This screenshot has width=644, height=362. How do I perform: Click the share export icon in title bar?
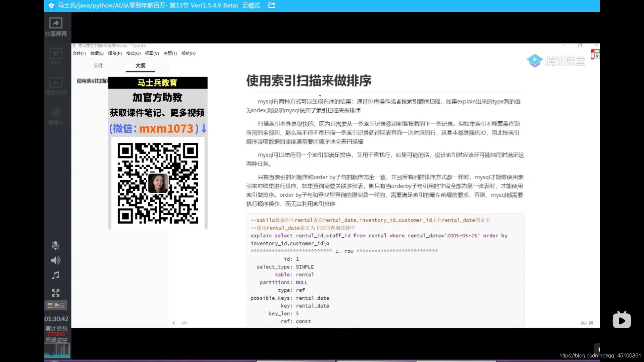(272, 5)
